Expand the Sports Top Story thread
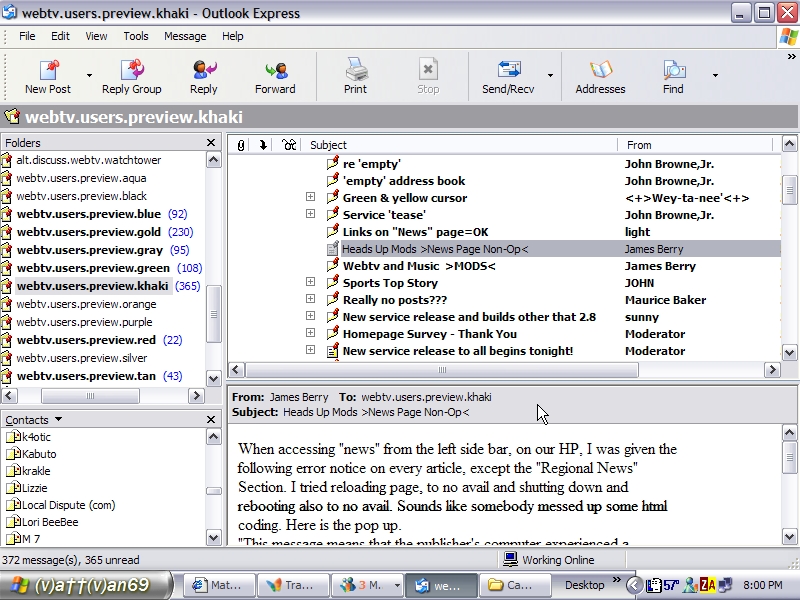The width and height of the screenshot is (800, 600). pos(310,282)
